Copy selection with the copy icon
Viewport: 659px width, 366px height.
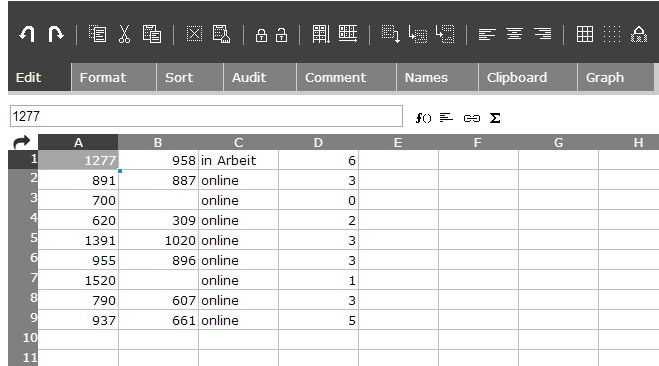98,34
